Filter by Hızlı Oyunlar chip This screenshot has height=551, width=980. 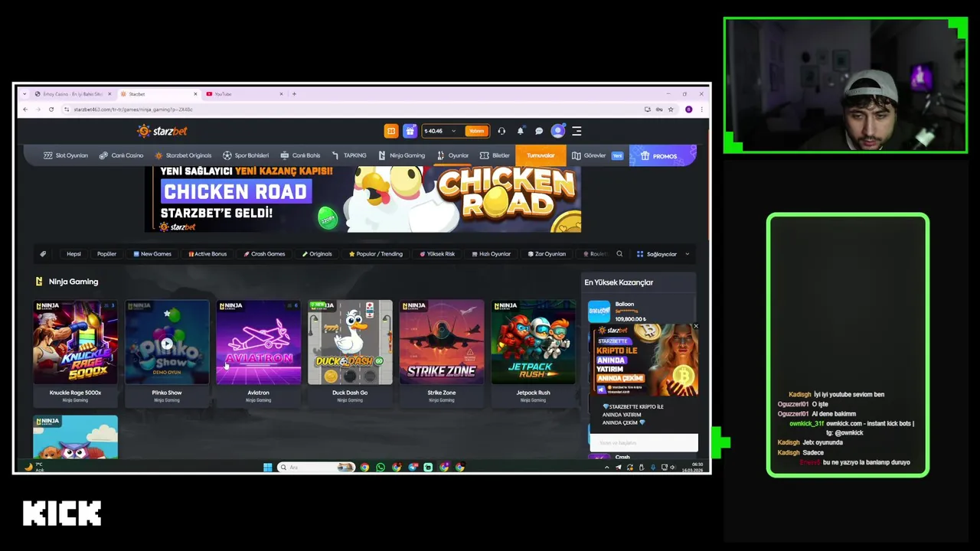pos(491,254)
